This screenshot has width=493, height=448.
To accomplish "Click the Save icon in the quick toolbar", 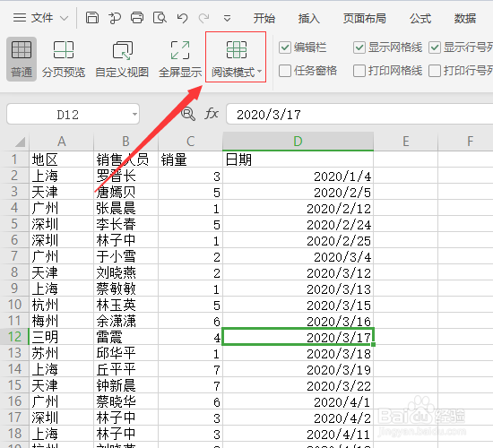I will 92,18.
